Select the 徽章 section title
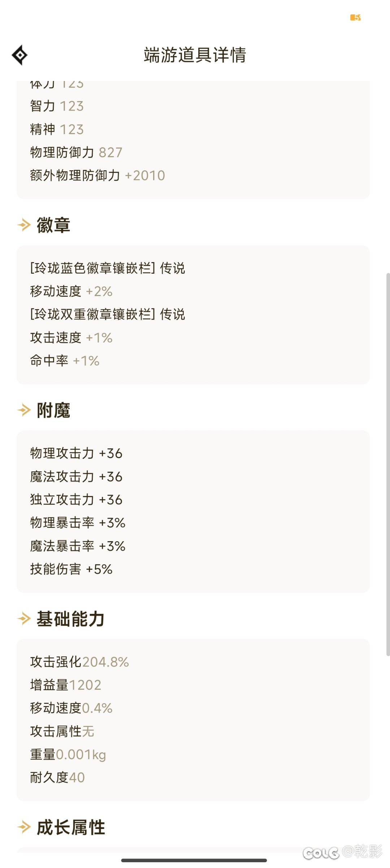The width and height of the screenshot is (390, 868). pos(53,225)
